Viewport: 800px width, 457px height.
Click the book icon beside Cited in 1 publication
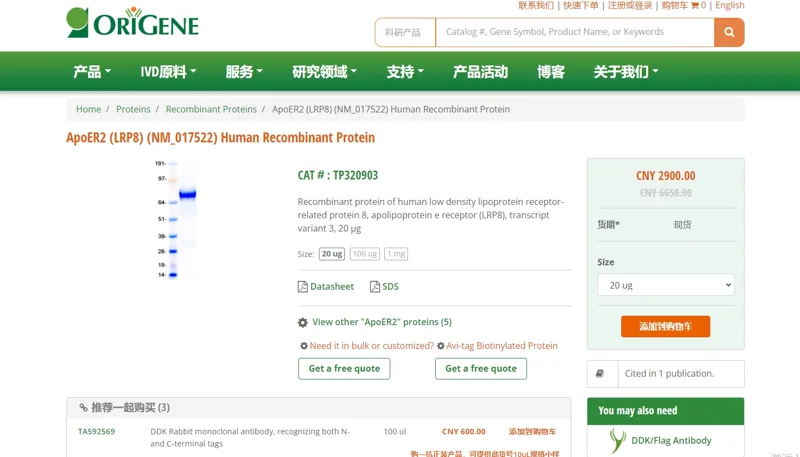point(600,373)
